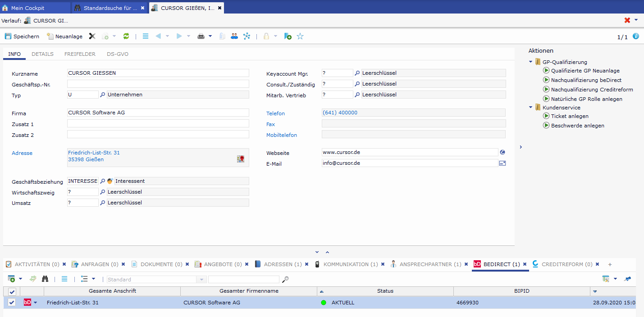
Task: Collapse the GP-Qualifizierung tree node
Action: 531,62
